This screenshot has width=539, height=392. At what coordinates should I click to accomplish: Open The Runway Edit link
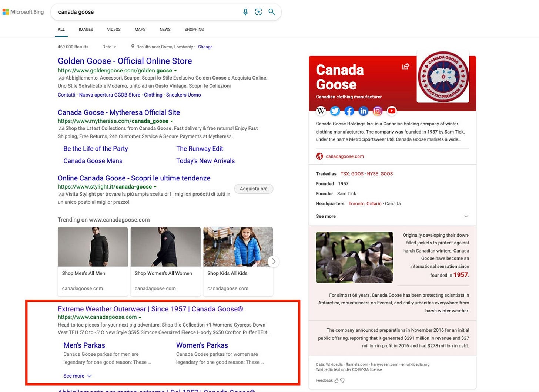click(200, 149)
